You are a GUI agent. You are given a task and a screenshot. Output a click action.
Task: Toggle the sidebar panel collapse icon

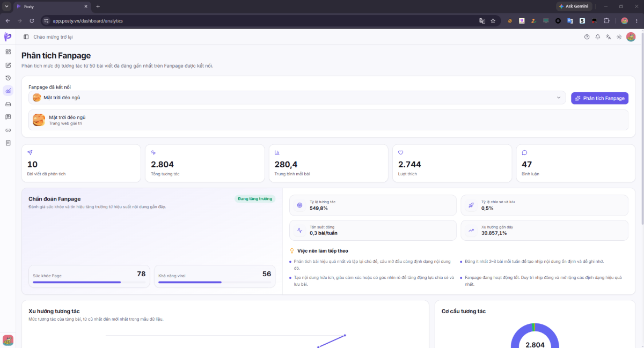pos(26,37)
